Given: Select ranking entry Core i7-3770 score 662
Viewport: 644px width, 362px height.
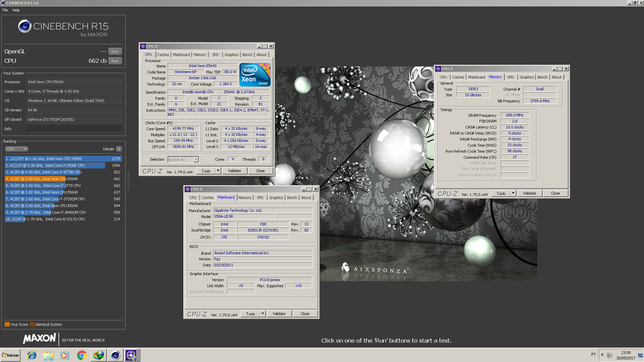Looking at the screenshot, I should point(63,186).
